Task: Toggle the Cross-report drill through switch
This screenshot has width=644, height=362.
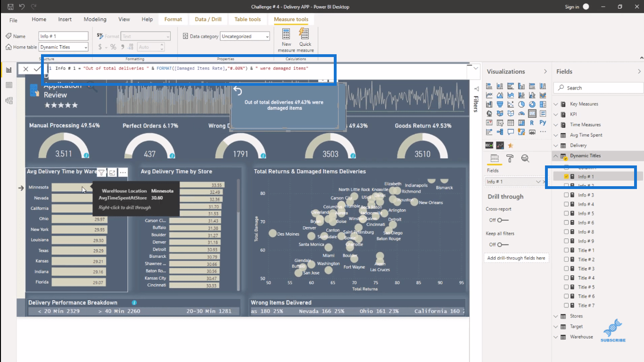Action: pos(503,220)
